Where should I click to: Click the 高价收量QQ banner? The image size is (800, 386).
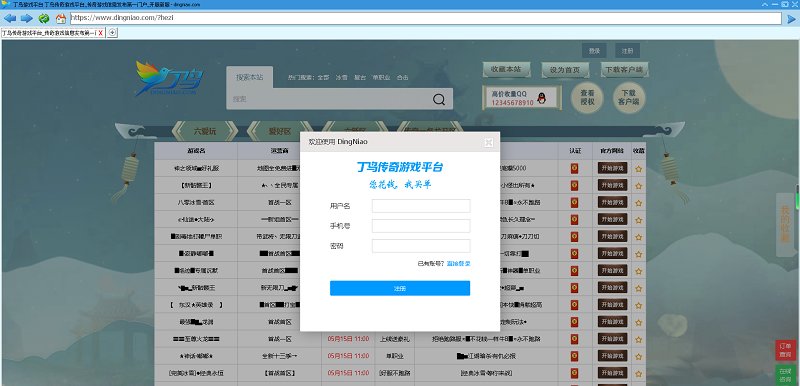click(521, 98)
